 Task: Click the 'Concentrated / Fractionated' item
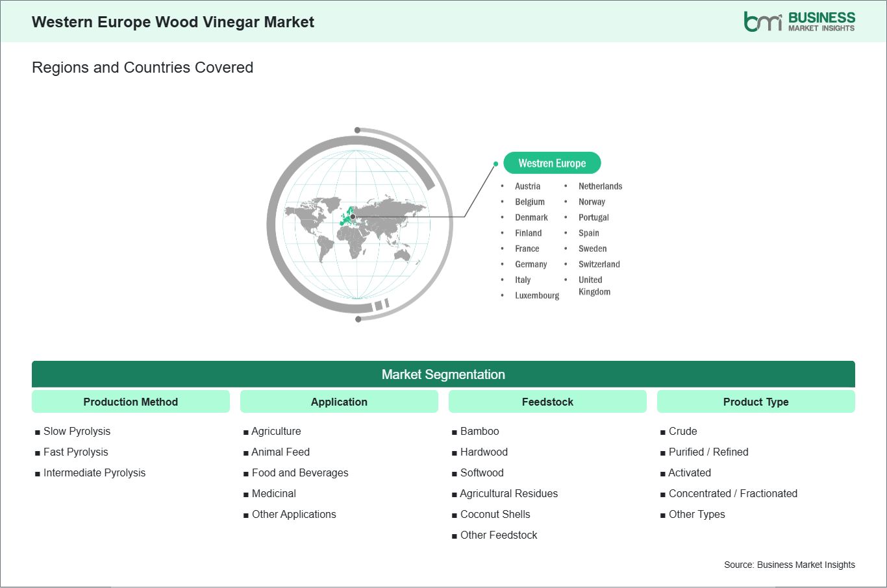pos(733,493)
